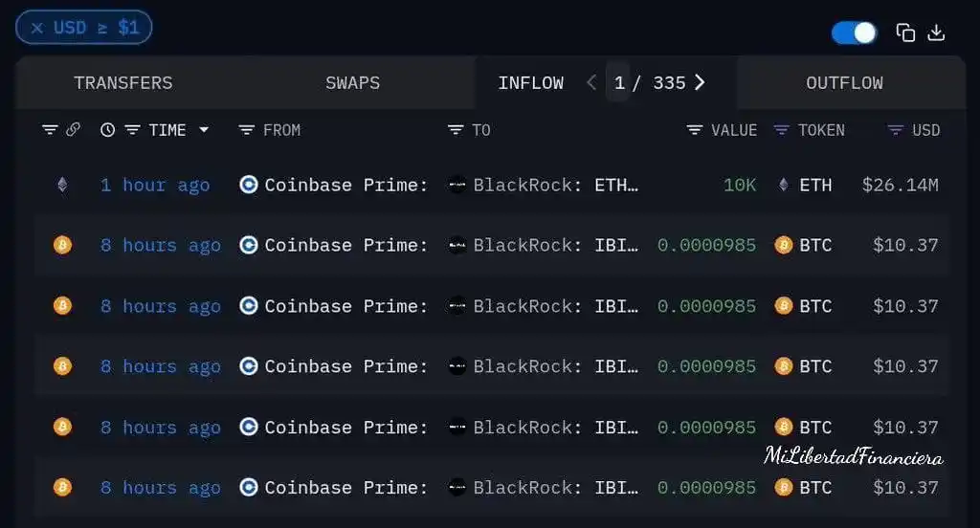The height and width of the screenshot is (528, 980).
Task: Open the VALUE column filter
Action: 695,129
